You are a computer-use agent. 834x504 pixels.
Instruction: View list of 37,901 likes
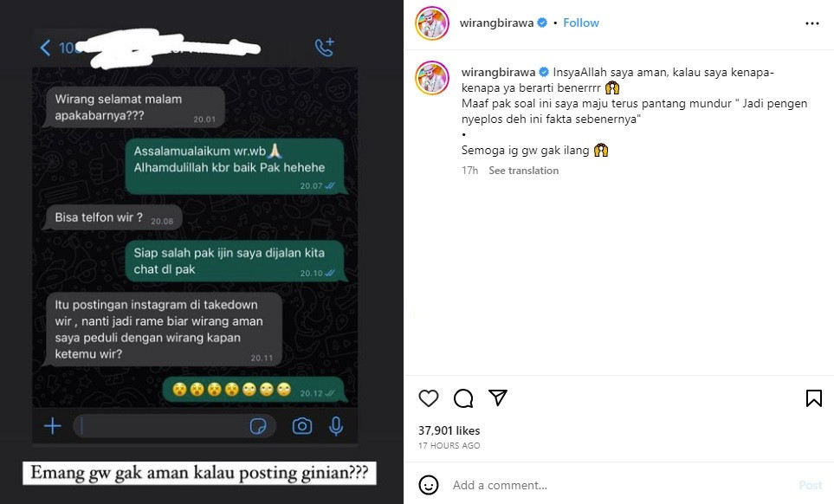tap(449, 430)
